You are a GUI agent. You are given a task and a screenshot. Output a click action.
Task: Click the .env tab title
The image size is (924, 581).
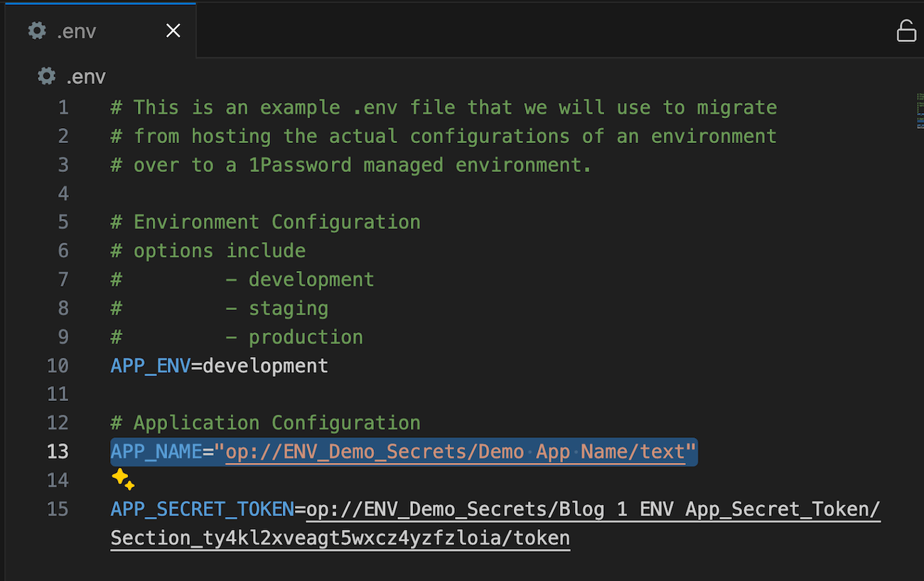tap(76, 31)
